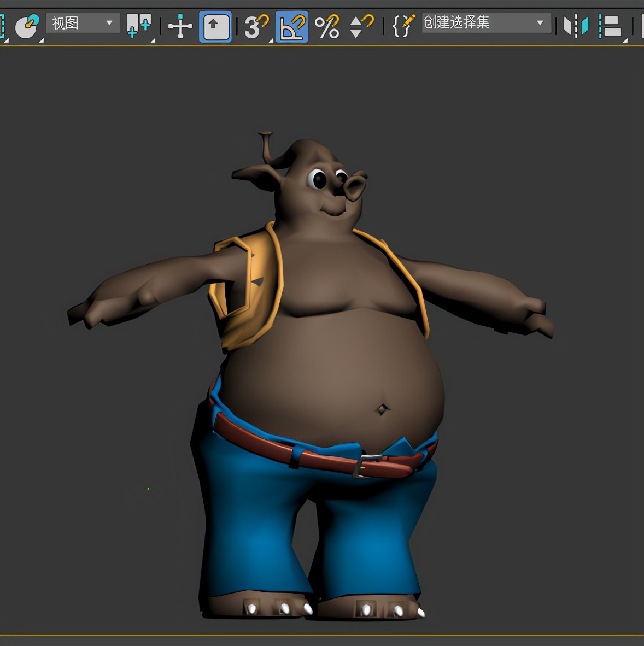Click the Mirror tool icon
This screenshot has width=644, height=646.
pos(576,26)
